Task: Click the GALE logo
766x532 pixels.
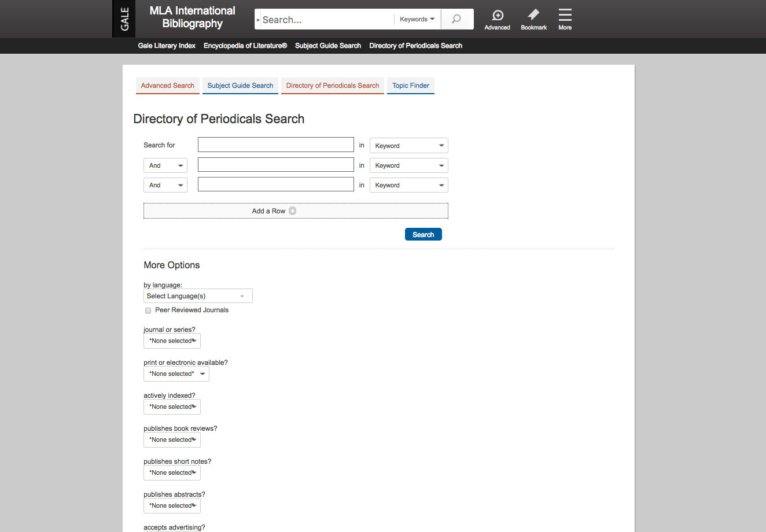Action: [x=124, y=19]
